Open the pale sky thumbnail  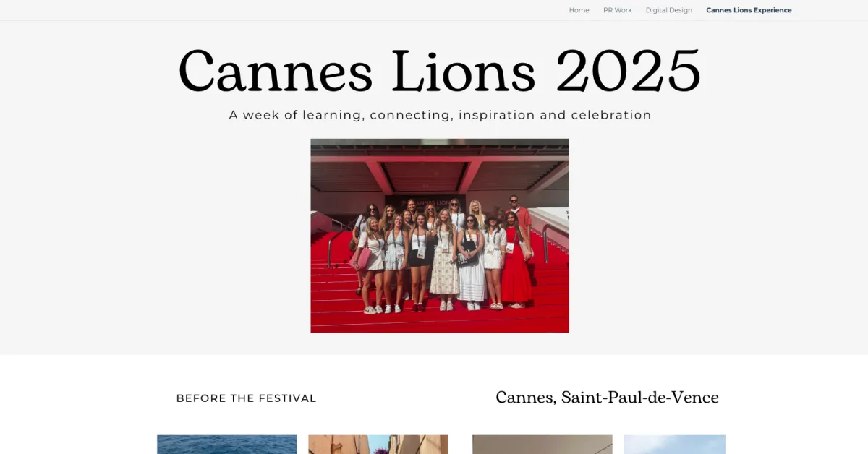click(674, 444)
